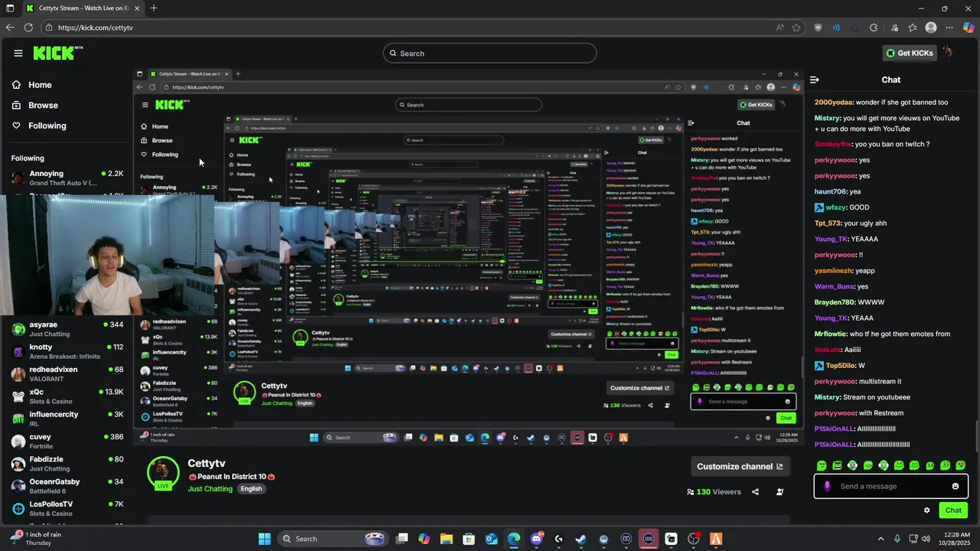This screenshot has width=980, height=551.
Task: Show hidden tray icons chevron
Action: point(880,539)
